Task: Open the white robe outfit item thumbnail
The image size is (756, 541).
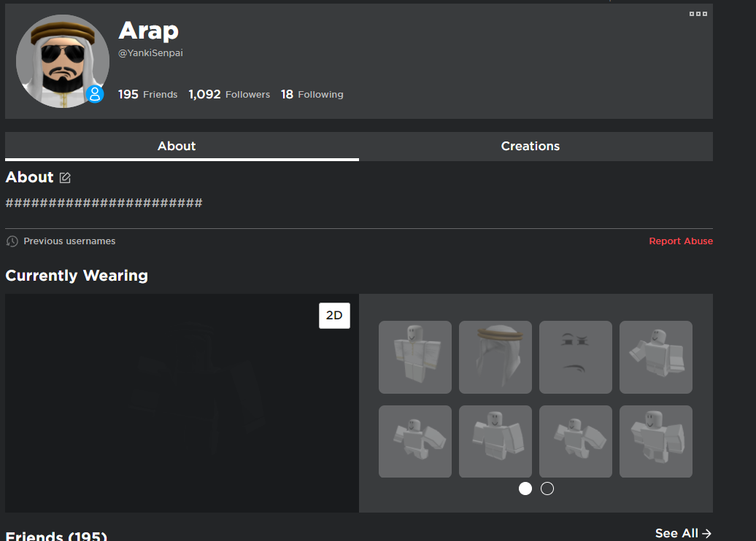Action: click(415, 357)
